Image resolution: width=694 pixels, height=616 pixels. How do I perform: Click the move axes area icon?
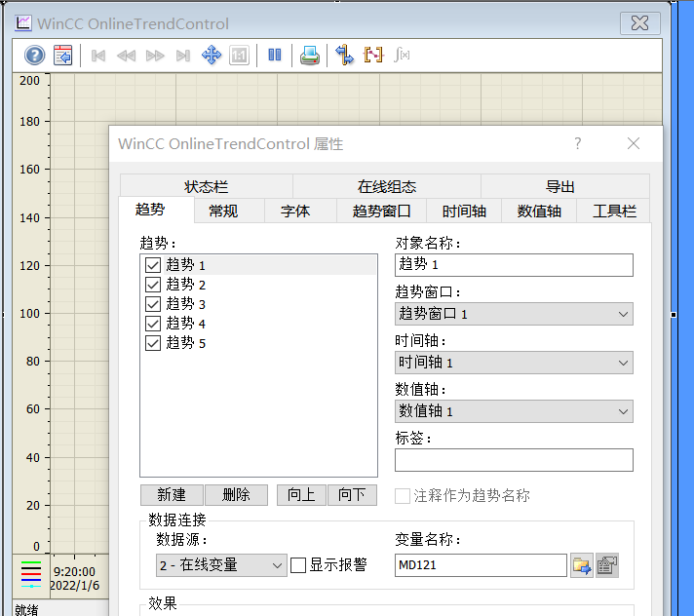pyautogui.click(x=212, y=56)
